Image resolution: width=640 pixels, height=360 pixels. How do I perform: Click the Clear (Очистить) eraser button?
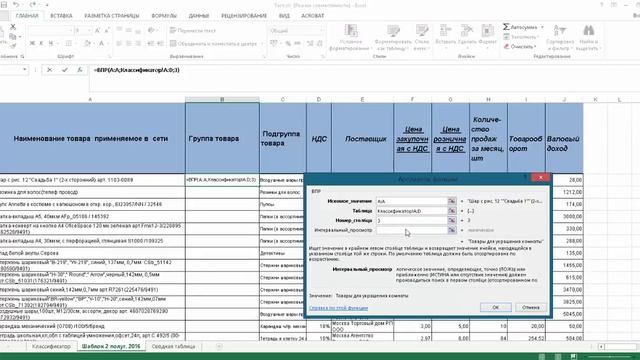click(519, 47)
